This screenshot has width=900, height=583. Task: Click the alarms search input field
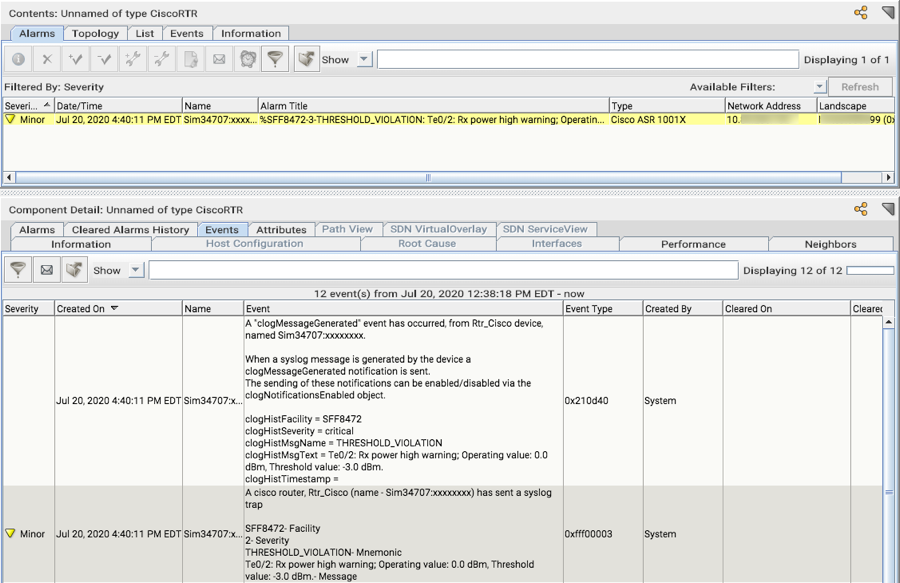tap(587, 60)
